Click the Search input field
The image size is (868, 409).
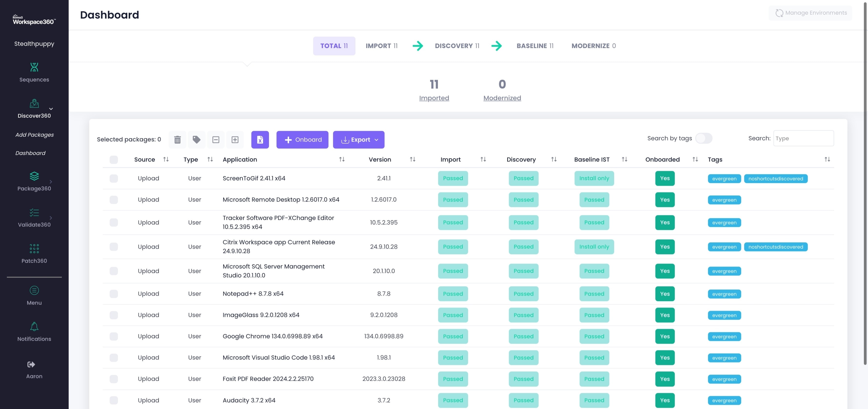pyautogui.click(x=803, y=138)
